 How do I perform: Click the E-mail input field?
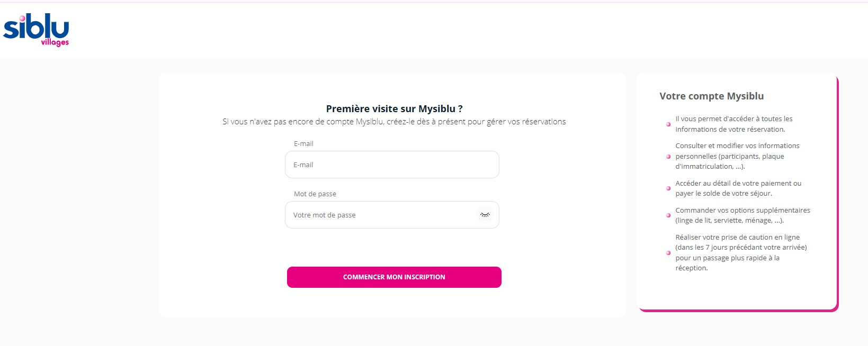392,165
